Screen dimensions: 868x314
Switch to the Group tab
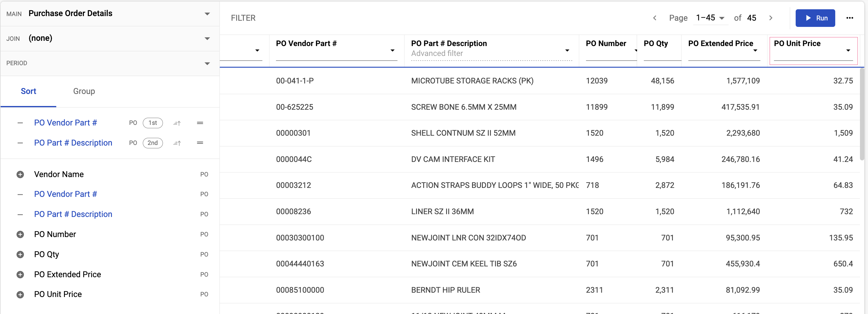tap(84, 91)
